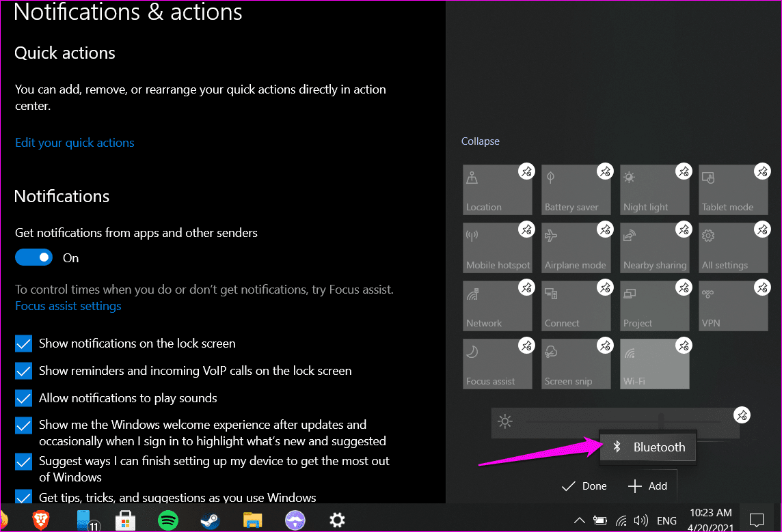Select the Night light tile
The width and height of the screenshot is (782, 532).
tap(654, 190)
